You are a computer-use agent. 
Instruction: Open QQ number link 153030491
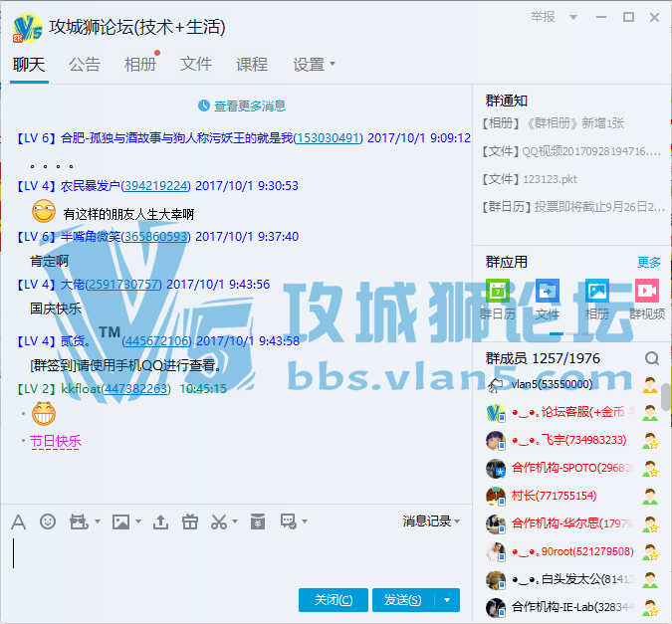328,138
